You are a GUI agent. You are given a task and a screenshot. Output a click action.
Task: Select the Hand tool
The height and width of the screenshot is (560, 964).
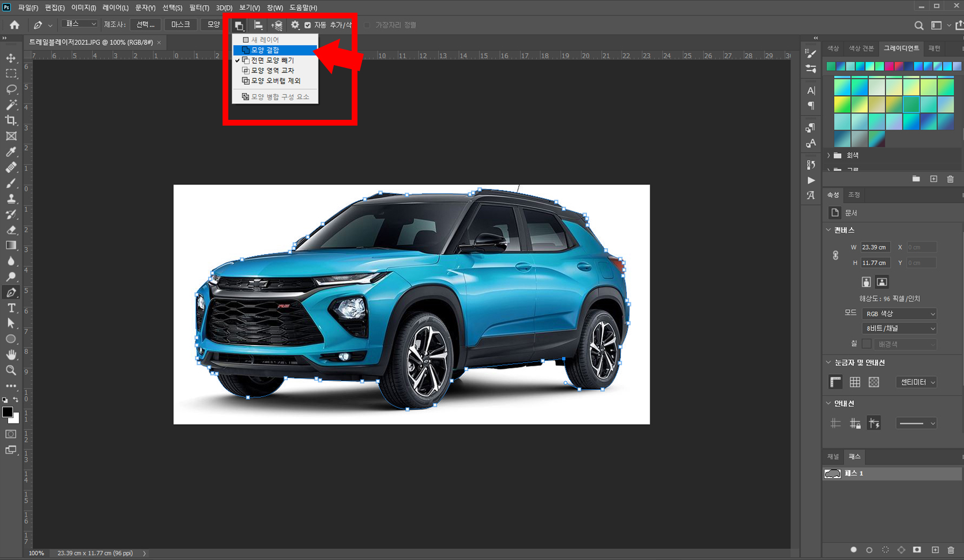coord(11,354)
